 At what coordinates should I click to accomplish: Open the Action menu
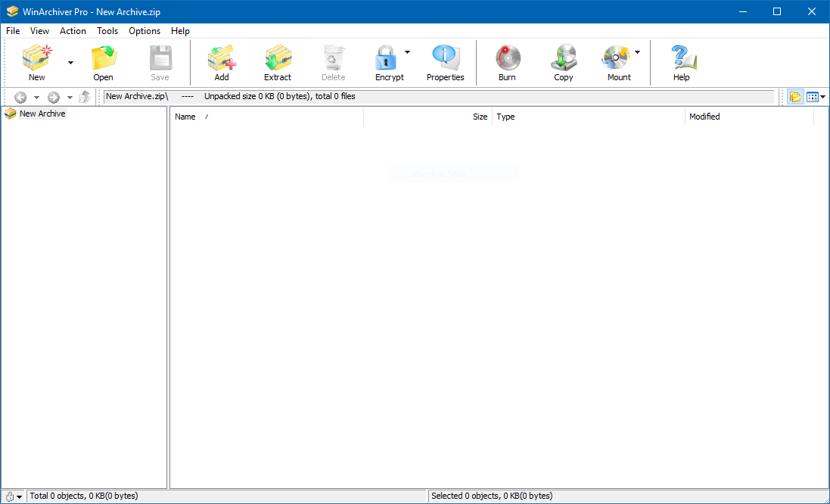point(73,31)
